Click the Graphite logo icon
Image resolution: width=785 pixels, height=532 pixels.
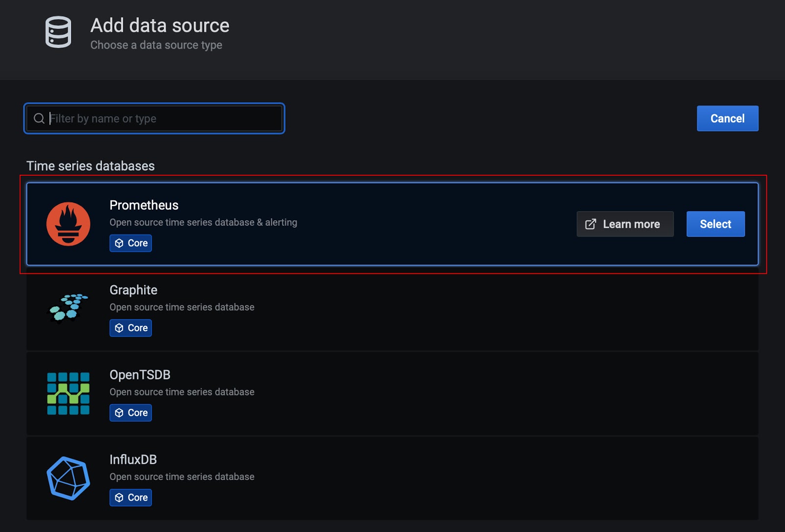pyautogui.click(x=68, y=308)
